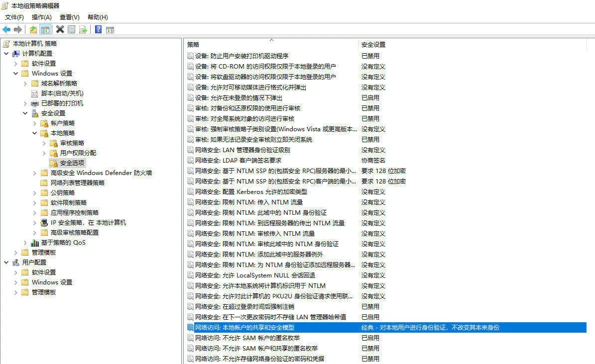Viewport: 595px width, 364px height.
Task: Go up one level using folder icon
Action: (33, 30)
